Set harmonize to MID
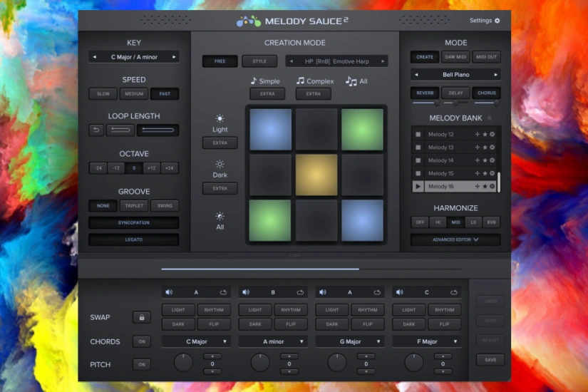This screenshot has width=588, height=392. tap(455, 222)
